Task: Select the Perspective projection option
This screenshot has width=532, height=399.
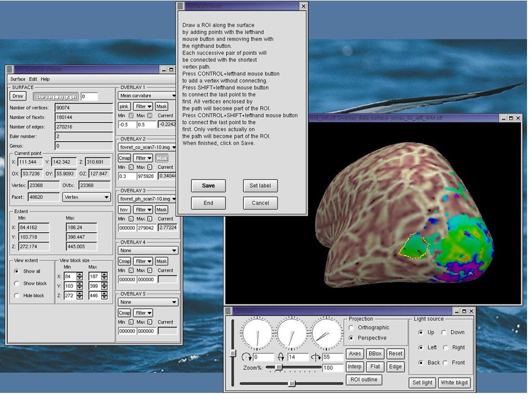Action: (x=351, y=338)
